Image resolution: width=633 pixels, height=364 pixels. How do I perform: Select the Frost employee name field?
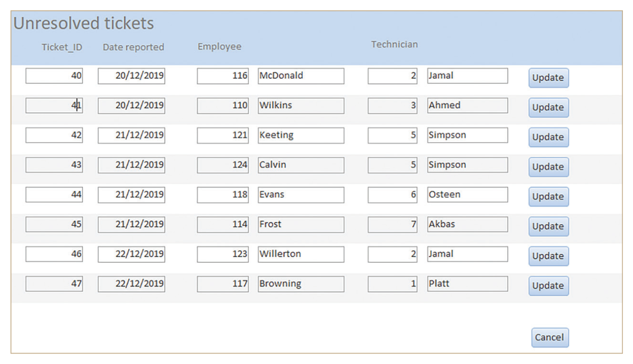point(301,224)
